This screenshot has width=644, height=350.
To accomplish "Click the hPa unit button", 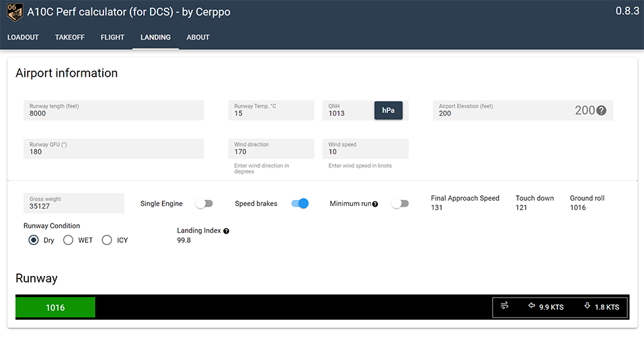I will click(x=388, y=110).
